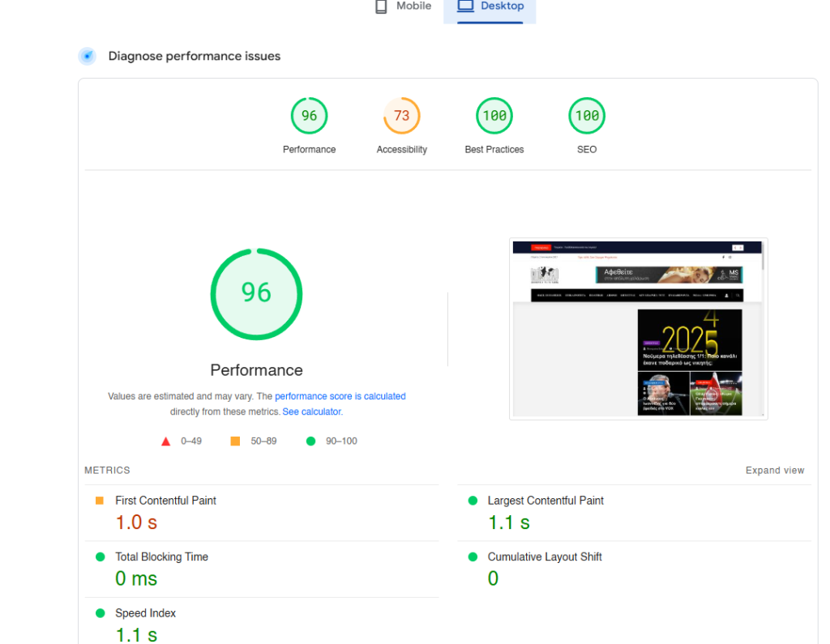Screen dimensions: 830x644
Task: Click the orange square beside First Contentful Paint
Action: click(x=100, y=501)
